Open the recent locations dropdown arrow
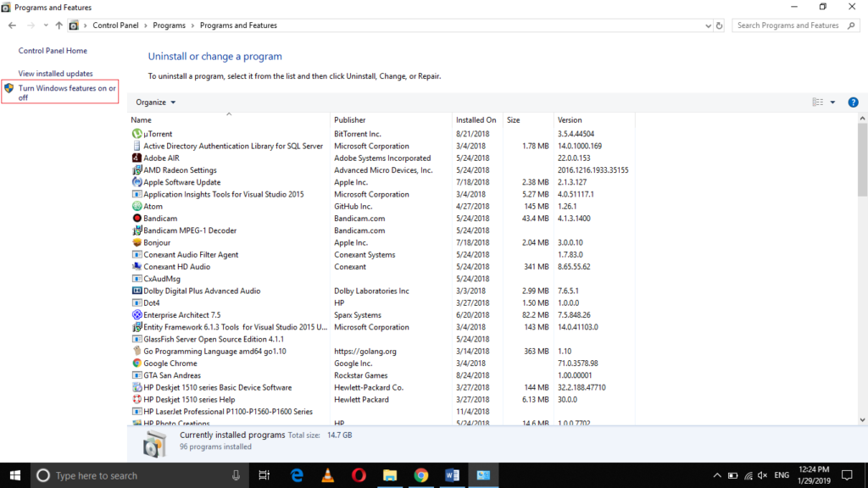The width and height of the screenshot is (868, 488). pos(46,25)
